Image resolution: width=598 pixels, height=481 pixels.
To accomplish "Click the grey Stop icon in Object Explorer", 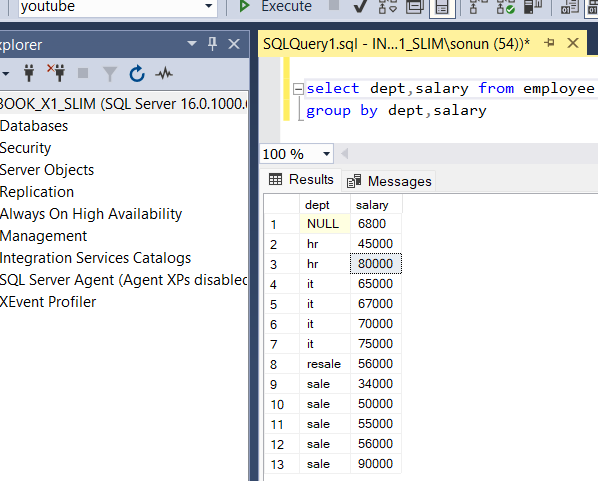I will (83, 73).
